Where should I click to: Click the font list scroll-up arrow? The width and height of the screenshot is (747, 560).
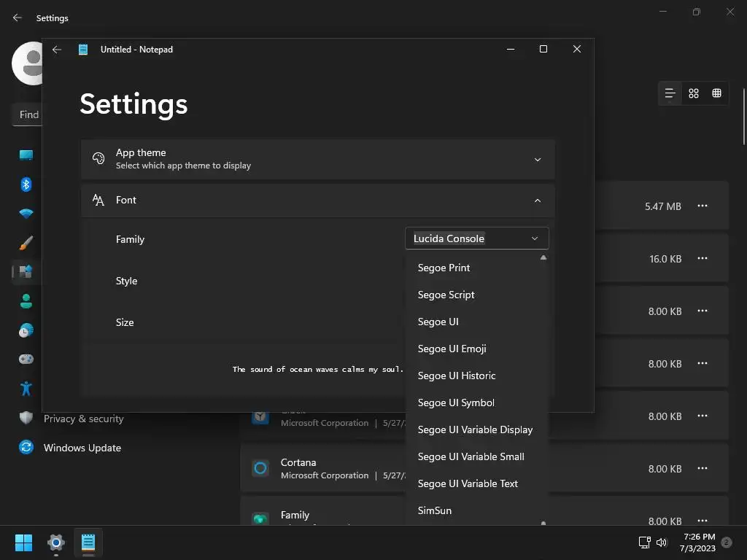pyautogui.click(x=543, y=257)
